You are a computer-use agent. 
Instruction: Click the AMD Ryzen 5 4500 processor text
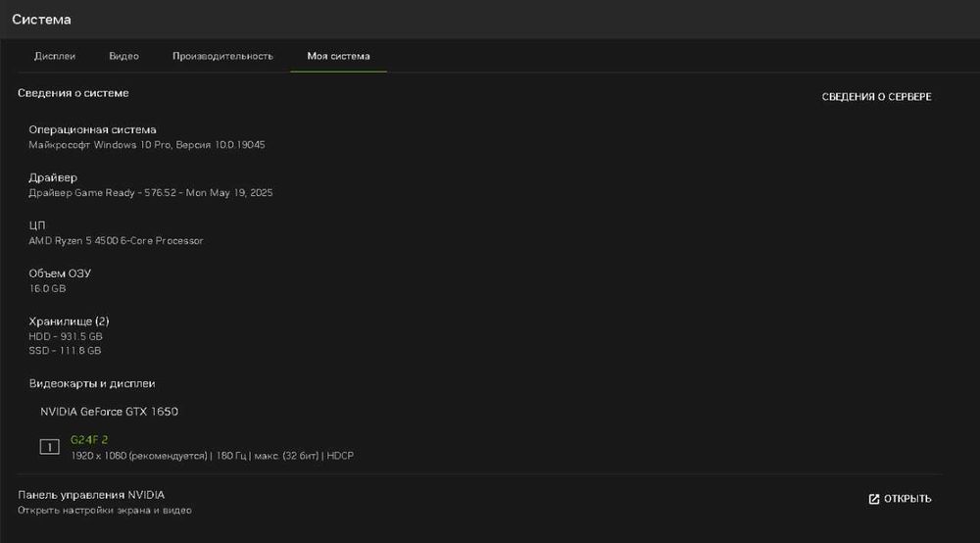(116, 240)
